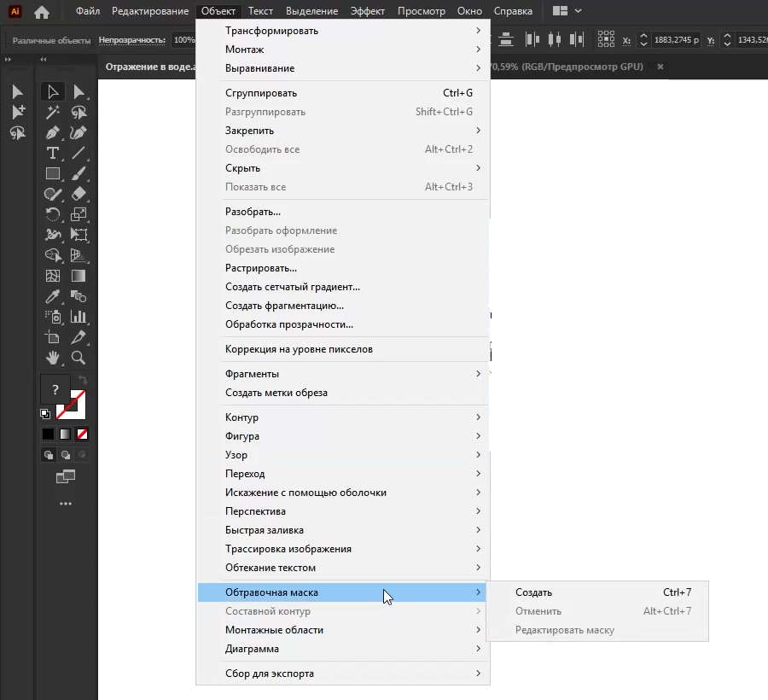Select the Column Graph tool
This screenshot has width=768, height=700.
(x=79, y=317)
